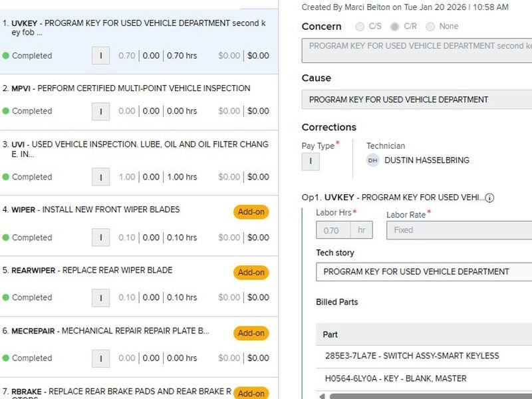Click Add-on badge on RBRAKE line
The width and height of the screenshot is (532, 399).
pyautogui.click(x=251, y=393)
